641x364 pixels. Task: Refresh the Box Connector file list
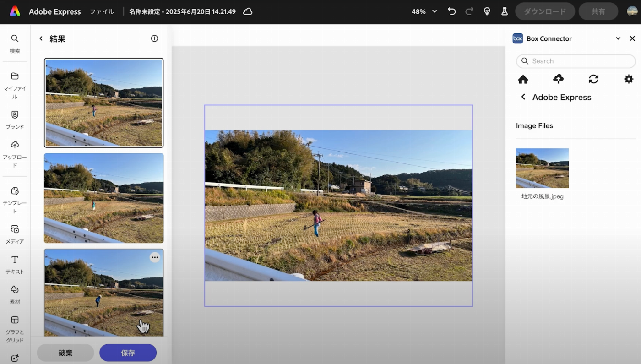(x=593, y=79)
